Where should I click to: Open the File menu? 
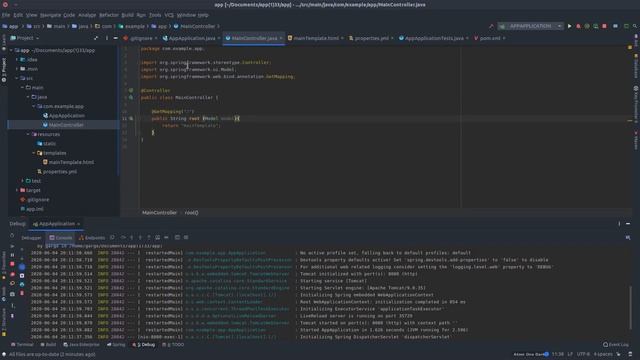tap(6, 15)
